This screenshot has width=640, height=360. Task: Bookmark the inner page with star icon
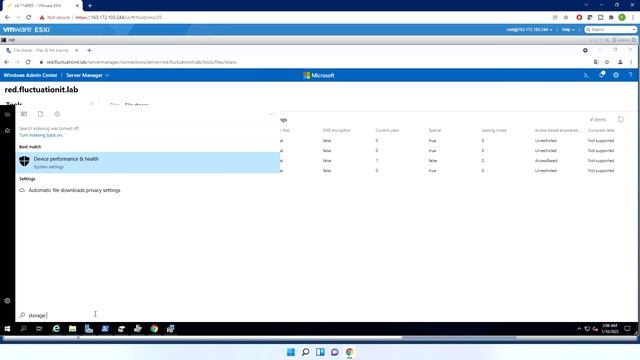pyautogui.click(x=607, y=62)
